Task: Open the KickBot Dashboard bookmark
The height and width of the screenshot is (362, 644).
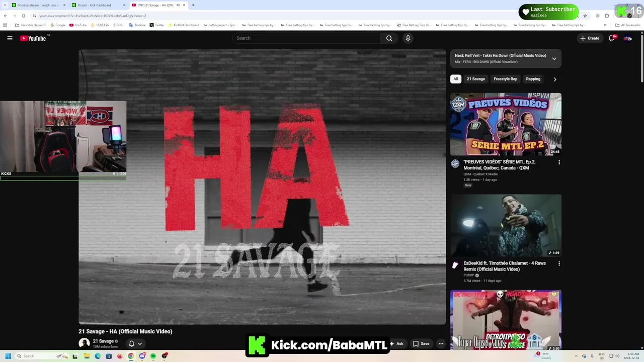Action: (184, 25)
